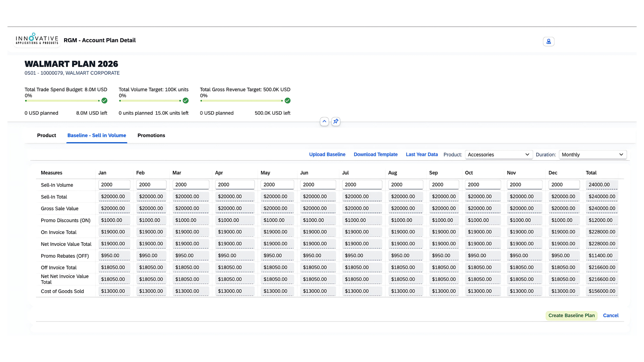Click Sell-In Volume total 24000.00
Screen dimensions: 644x362
602,185
